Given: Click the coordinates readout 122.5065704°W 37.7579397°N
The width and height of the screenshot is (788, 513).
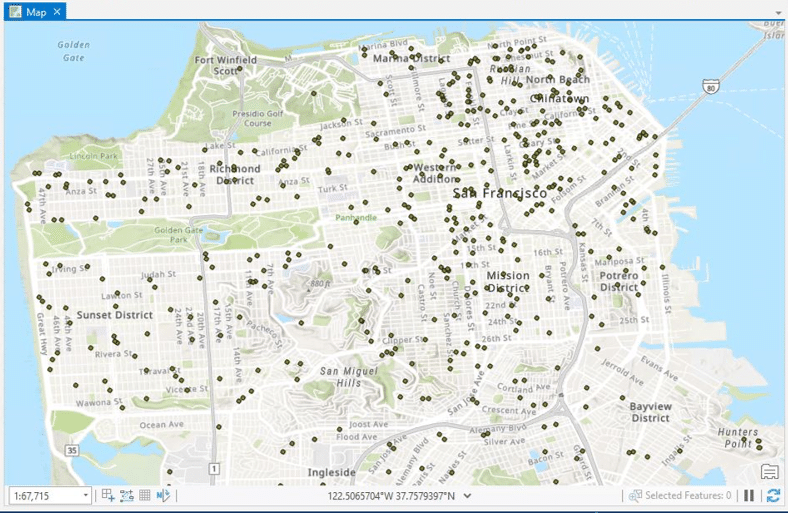Looking at the screenshot, I should pyautogui.click(x=391, y=496).
